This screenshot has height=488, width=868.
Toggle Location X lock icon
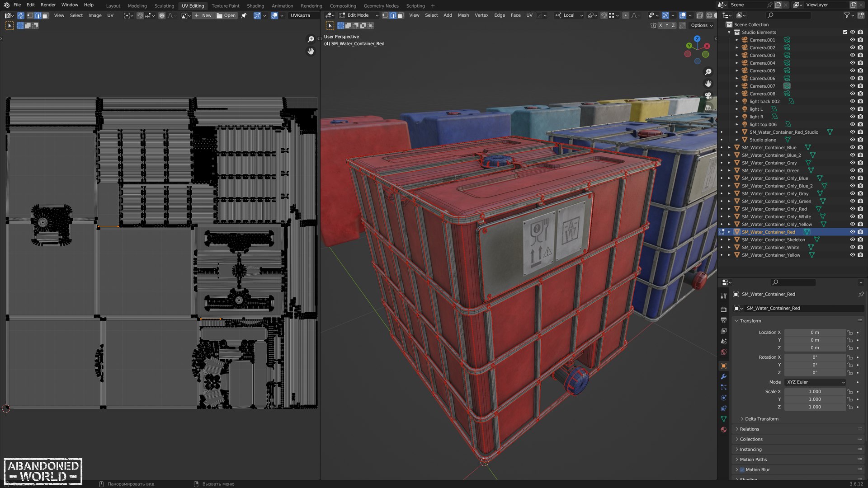pos(850,333)
